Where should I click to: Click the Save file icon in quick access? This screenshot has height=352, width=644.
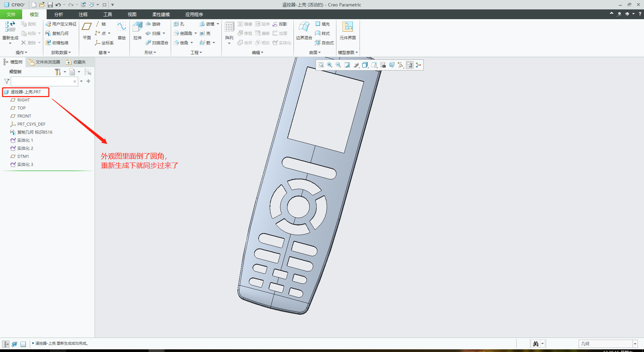click(50, 5)
